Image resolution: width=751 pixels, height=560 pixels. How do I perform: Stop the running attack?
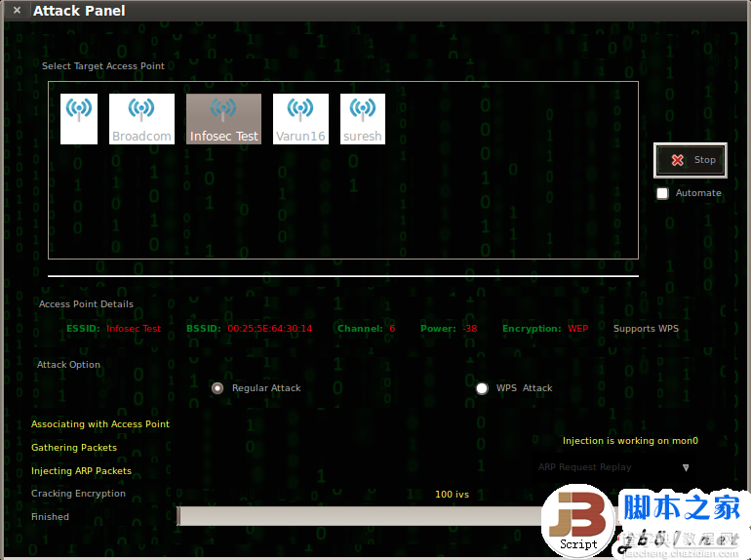pos(691,160)
